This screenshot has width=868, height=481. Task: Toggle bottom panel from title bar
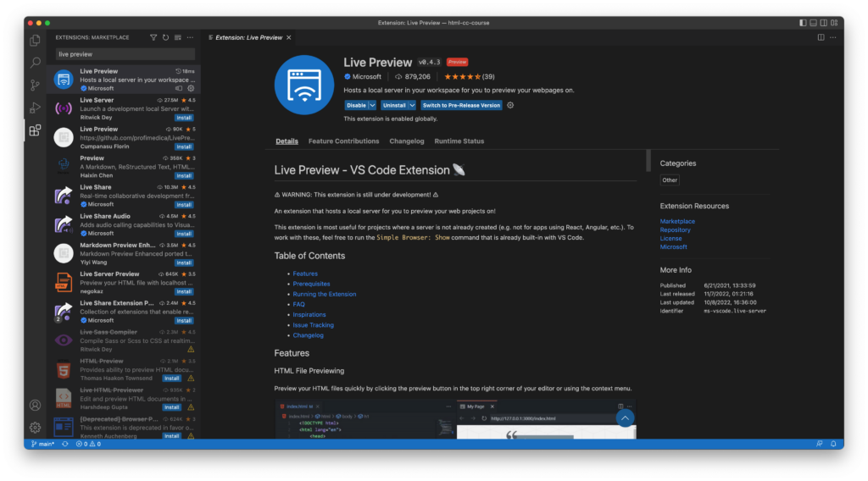[x=813, y=23]
